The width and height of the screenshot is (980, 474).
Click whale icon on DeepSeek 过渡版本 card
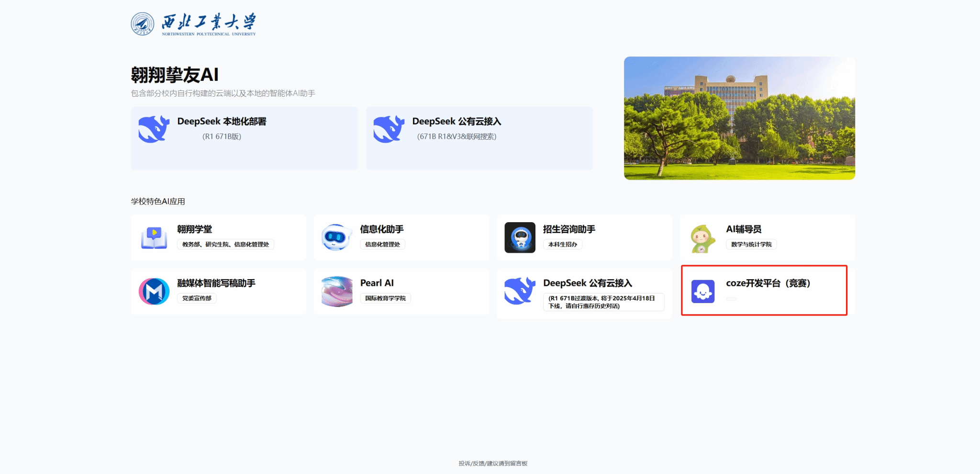pos(520,291)
